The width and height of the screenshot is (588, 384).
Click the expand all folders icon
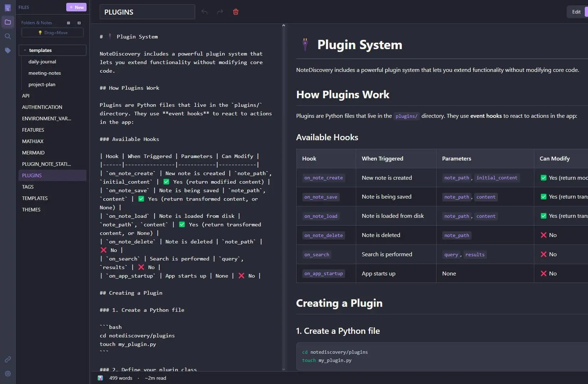click(x=68, y=23)
